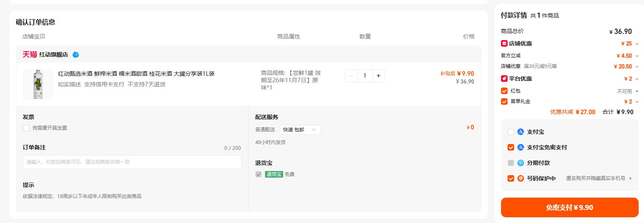Screen dimensions: 644x223
Task: Click the 48小时内发货 text
Action: click(x=270, y=142)
